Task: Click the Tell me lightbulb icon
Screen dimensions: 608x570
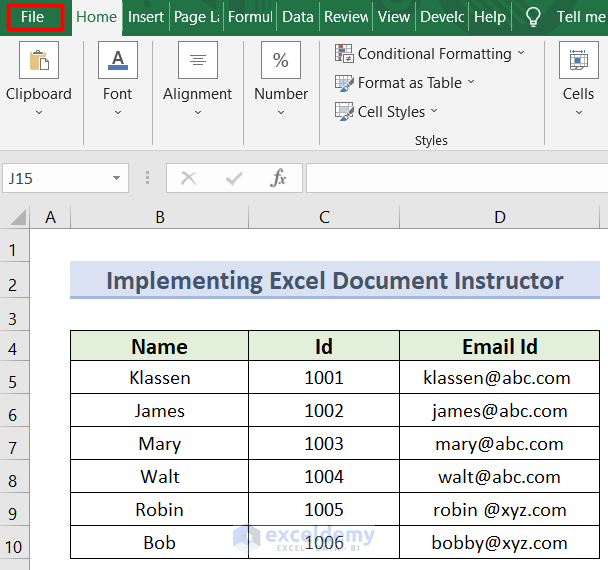Action: (533, 17)
